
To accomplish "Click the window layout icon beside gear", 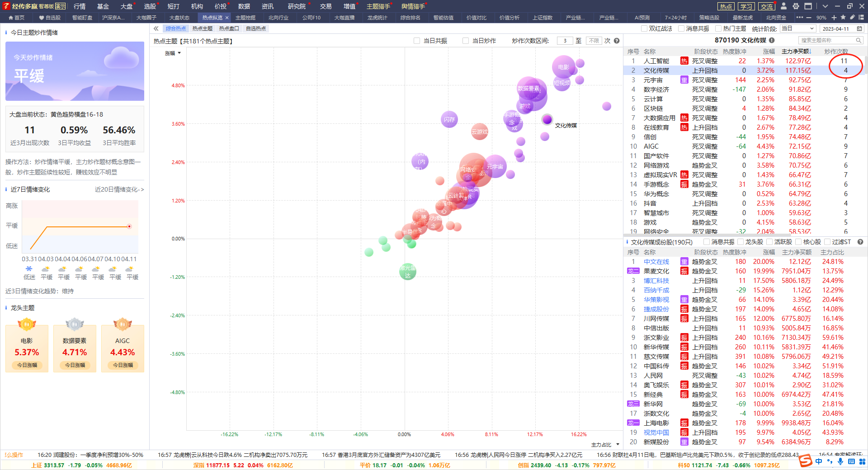I will click(808, 6).
